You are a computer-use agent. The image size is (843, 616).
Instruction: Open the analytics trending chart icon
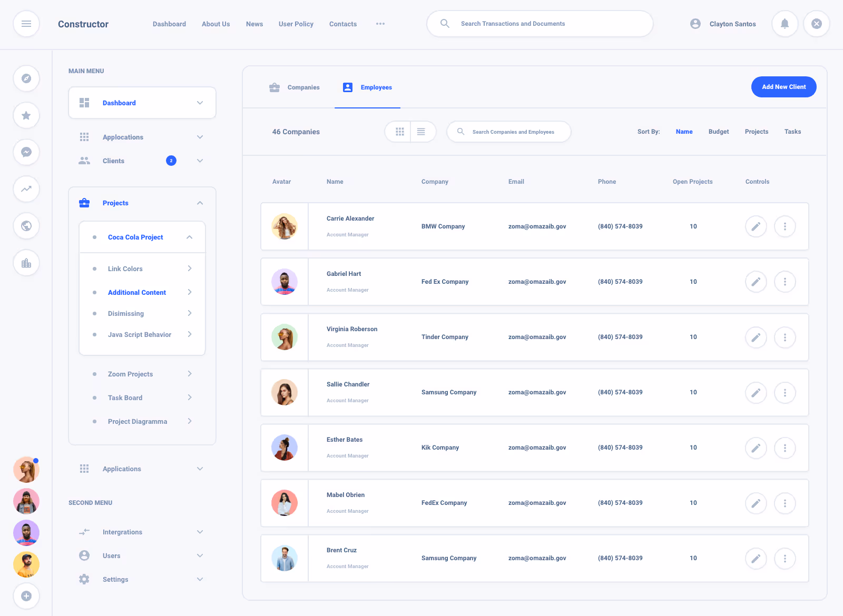[x=26, y=189]
